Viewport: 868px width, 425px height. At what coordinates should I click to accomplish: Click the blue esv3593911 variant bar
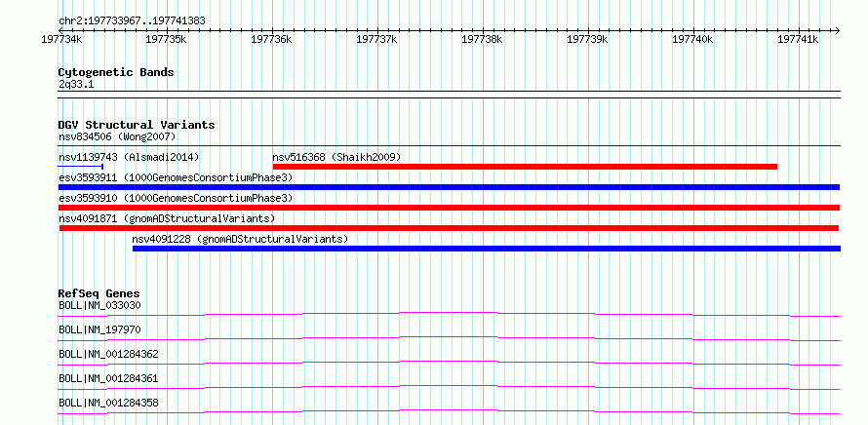449,187
